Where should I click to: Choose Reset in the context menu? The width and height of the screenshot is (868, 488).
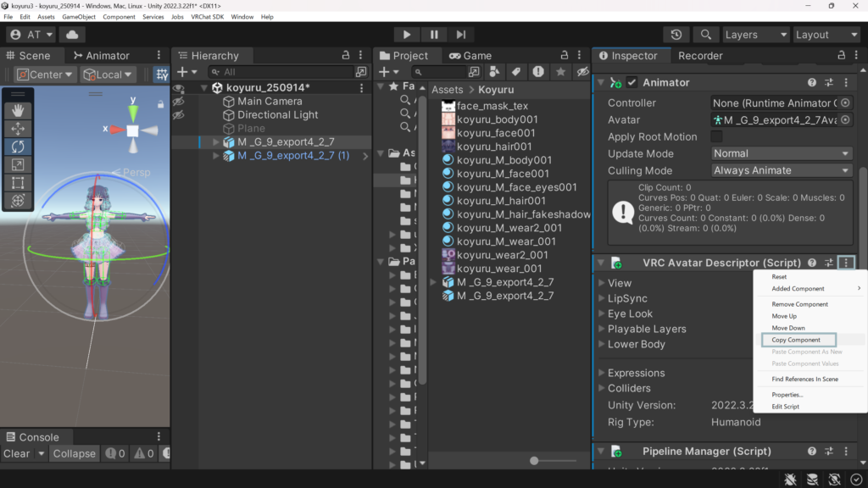(x=778, y=277)
